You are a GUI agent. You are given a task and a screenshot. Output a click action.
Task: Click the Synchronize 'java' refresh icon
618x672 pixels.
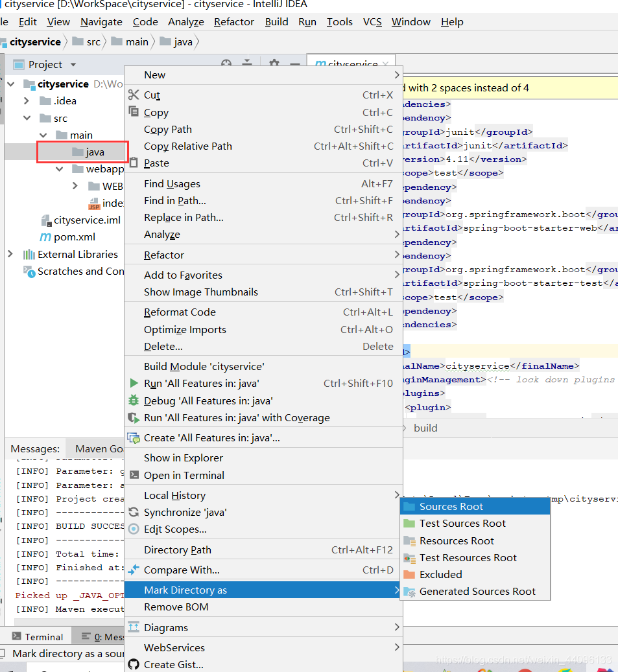(134, 511)
